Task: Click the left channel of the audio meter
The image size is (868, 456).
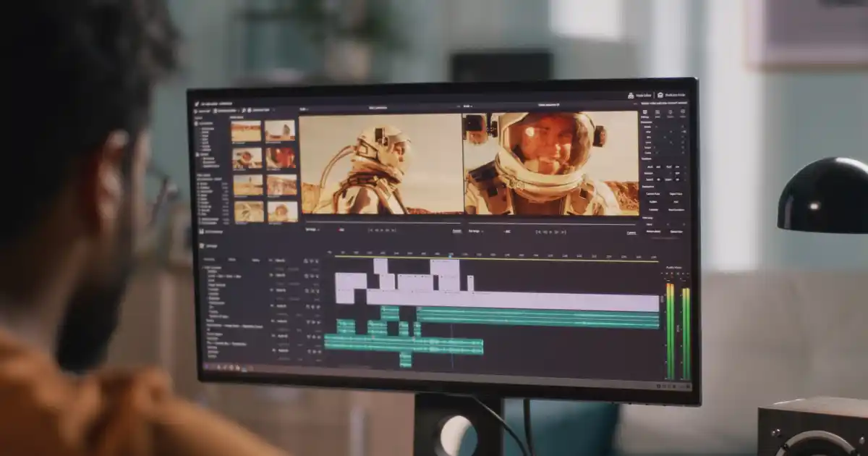Action: click(670, 330)
